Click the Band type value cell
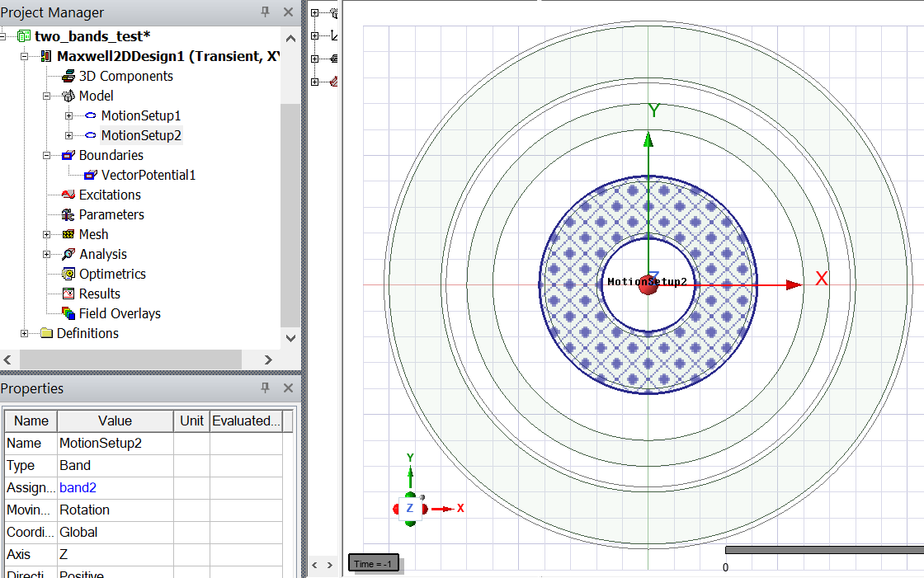Image resolution: width=924 pixels, height=578 pixels. 115,466
